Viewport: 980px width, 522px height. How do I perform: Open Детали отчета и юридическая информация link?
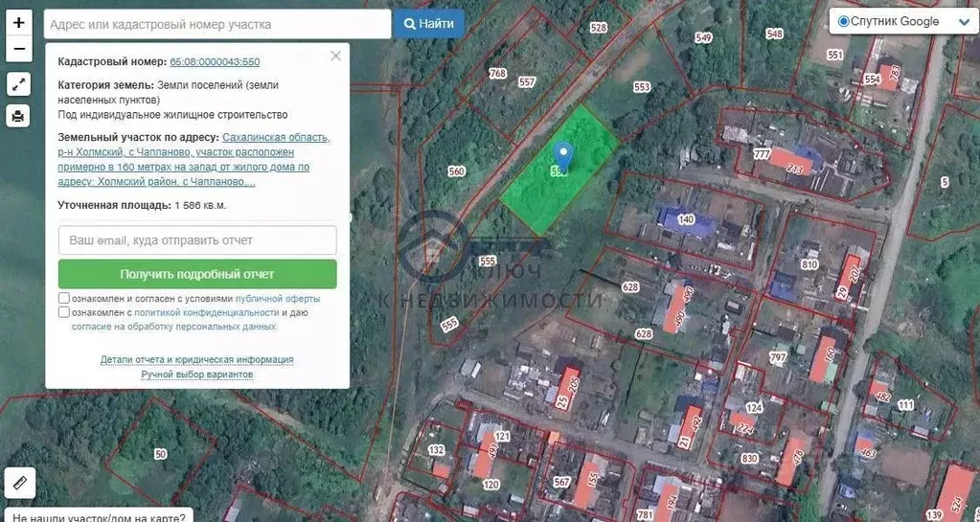tap(197, 359)
